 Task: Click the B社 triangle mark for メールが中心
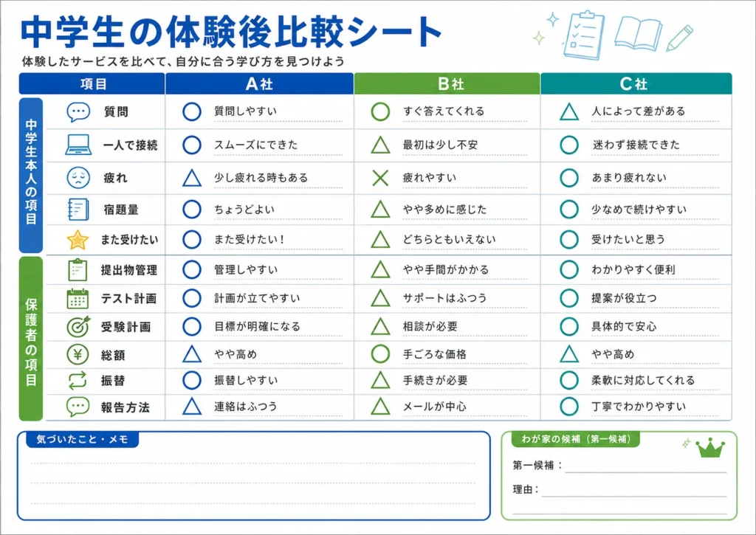380,407
